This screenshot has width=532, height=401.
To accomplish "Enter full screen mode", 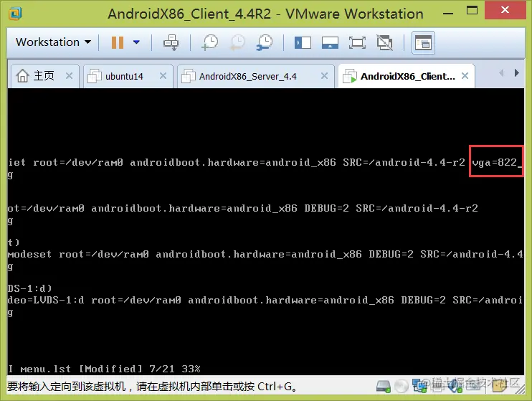I will (357, 43).
